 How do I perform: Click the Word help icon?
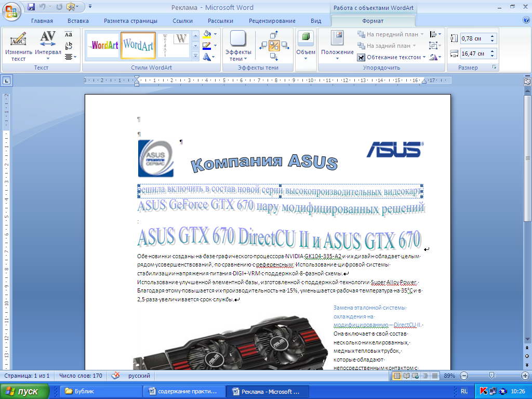pyautogui.click(x=526, y=20)
